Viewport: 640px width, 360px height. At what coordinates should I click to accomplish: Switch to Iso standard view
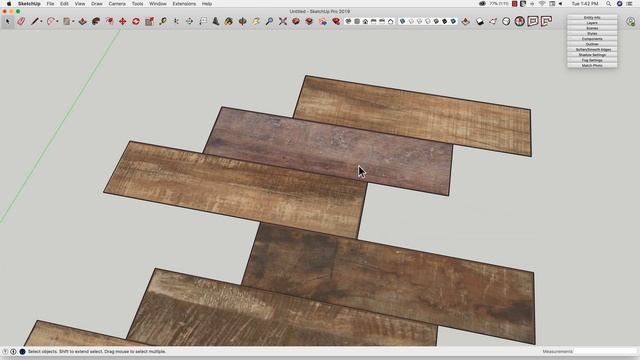coord(348,21)
